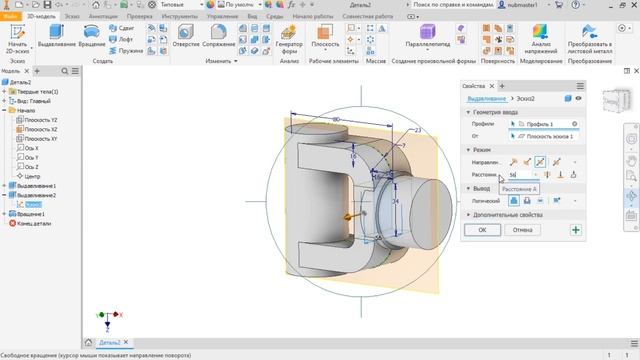Select the cut boolean option in Логический
Image resolution: width=640 pixels, height=360 pixels.
[527, 200]
